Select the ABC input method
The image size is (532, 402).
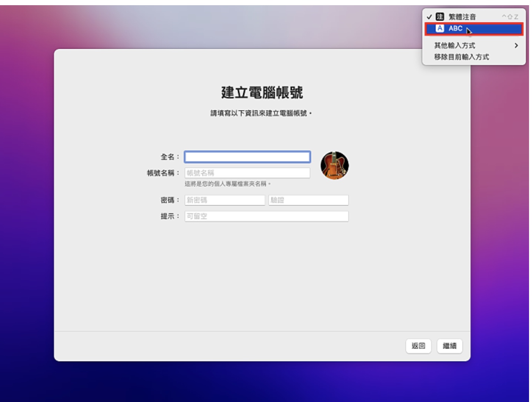(x=474, y=29)
